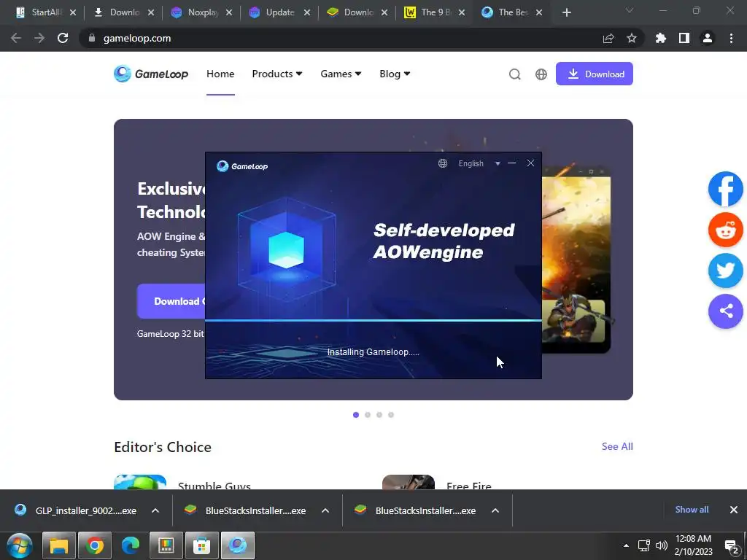Screen dimensions: 747x560
Task: Open the See All link
Action: pos(617,447)
